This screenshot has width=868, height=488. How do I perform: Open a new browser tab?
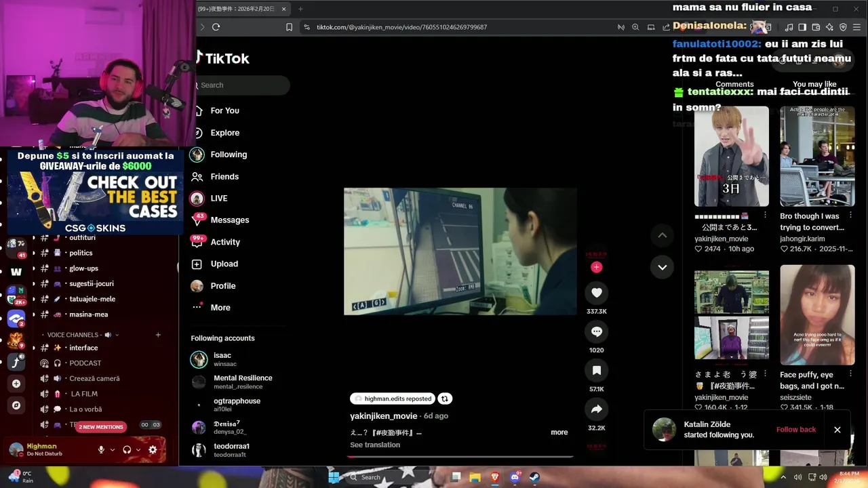coord(300,9)
